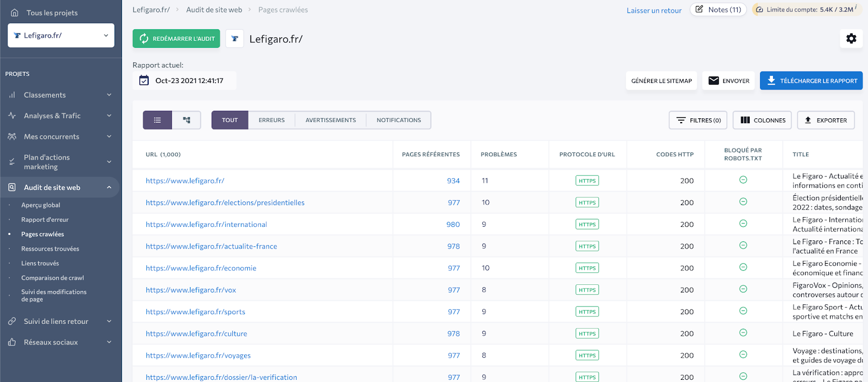Switch to tree structure view icon
This screenshot has width=868, height=382.
point(187,120)
